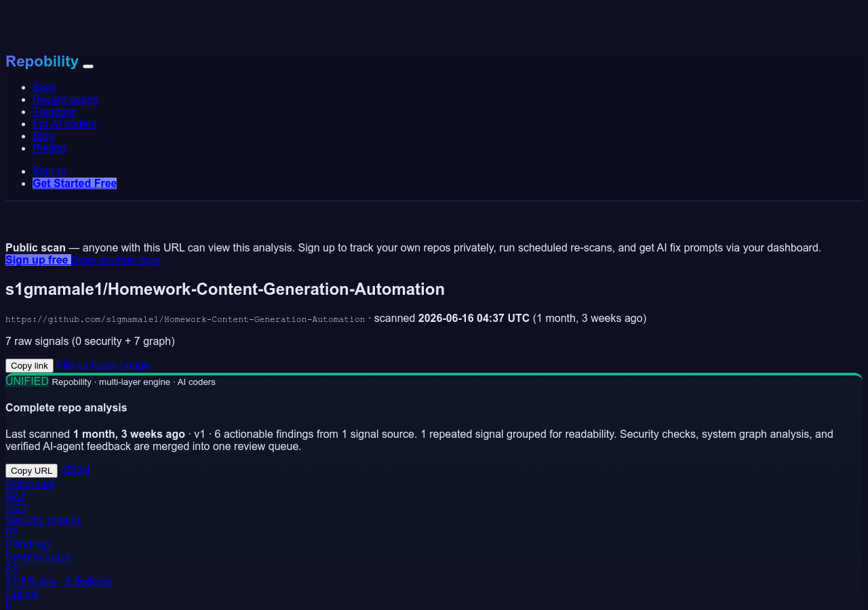Viewport: 868px width, 610px height.
Task: Toggle the navigation menu button beside Repobility
Action: pyautogui.click(x=88, y=66)
